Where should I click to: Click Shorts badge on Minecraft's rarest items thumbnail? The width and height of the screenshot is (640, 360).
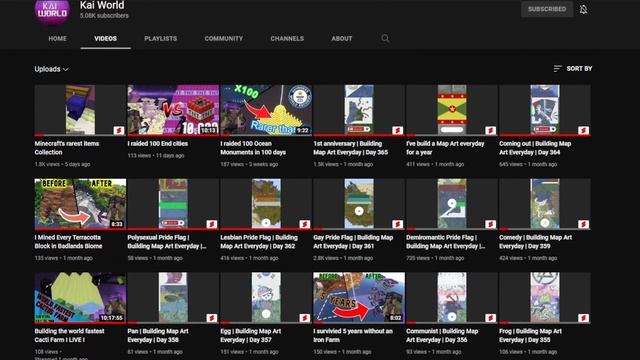pyautogui.click(x=119, y=130)
